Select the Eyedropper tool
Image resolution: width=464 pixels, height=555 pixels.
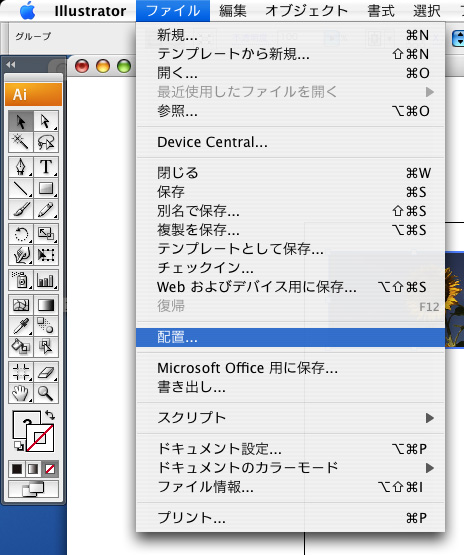click(21, 326)
